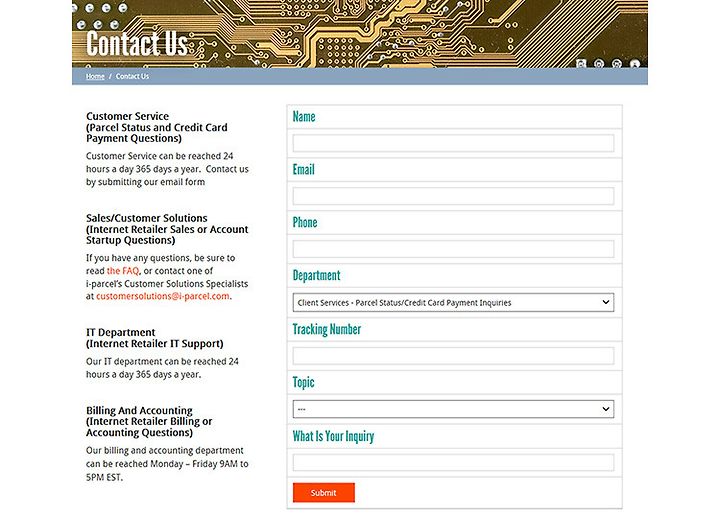720x516 pixels.
Task: Click the Sales/Customer Solutions heading
Action: [167, 229]
